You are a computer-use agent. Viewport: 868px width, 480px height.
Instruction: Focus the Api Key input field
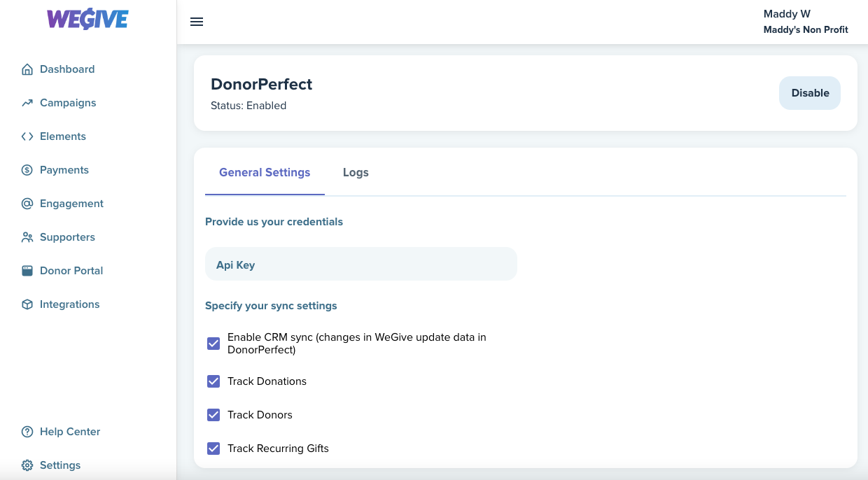click(361, 265)
